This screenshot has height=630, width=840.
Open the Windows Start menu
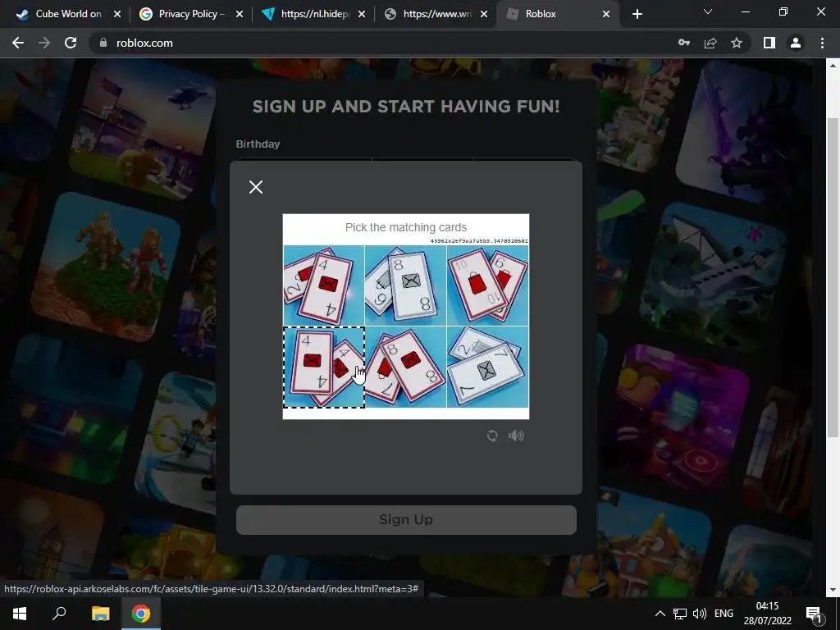click(20, 614)
